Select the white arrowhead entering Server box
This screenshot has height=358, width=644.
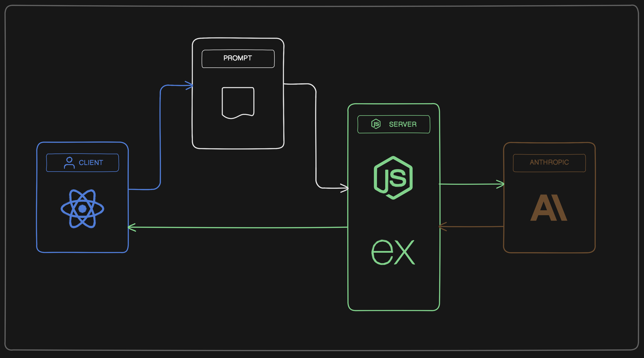tap(346, 188)
